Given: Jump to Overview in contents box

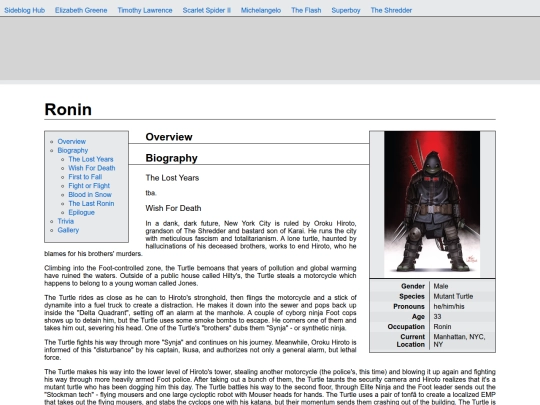Looking at the screenshot, I should (x=72, y=142).
